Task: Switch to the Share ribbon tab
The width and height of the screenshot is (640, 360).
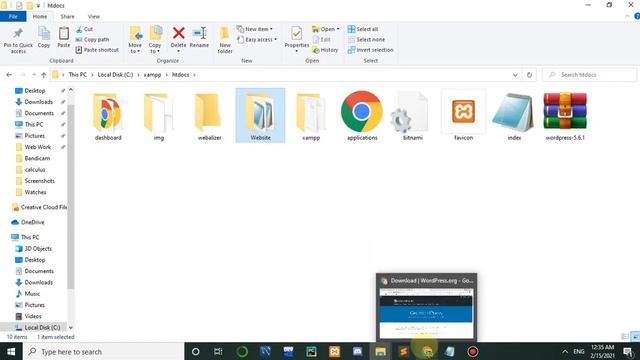Action: click(x=67, y=17)
